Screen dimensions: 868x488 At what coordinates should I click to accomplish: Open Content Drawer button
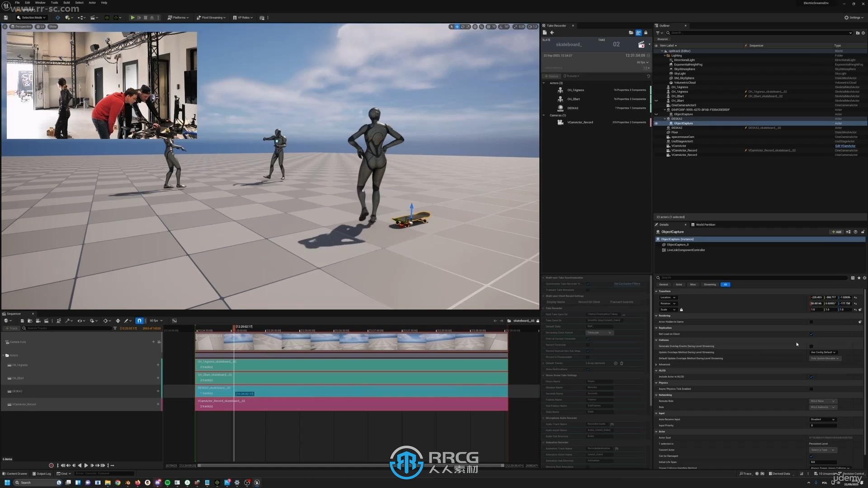[15, 474]
